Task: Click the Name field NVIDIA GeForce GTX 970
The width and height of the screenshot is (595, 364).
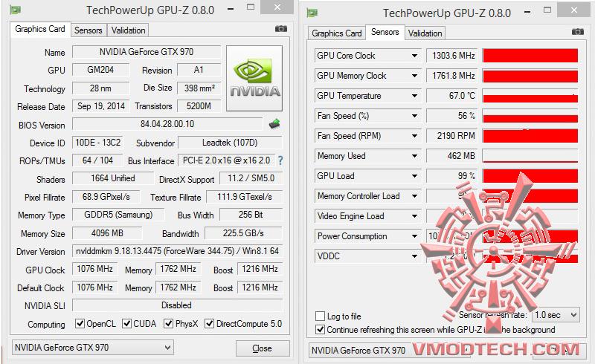Action: (147, 52)
